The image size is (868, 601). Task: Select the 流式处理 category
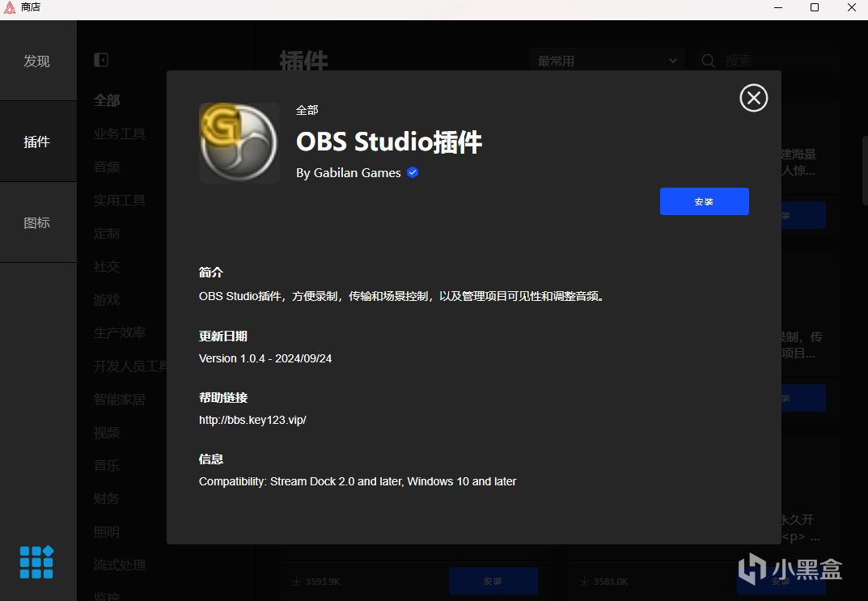pyautogui.click(x=119, y=565)
